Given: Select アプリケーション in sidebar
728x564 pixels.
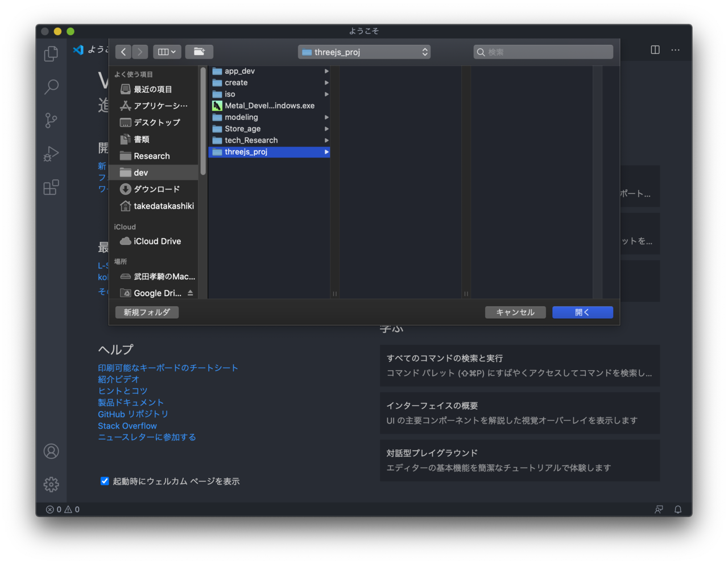Looking at the screenshot, I should pos(153,106).
